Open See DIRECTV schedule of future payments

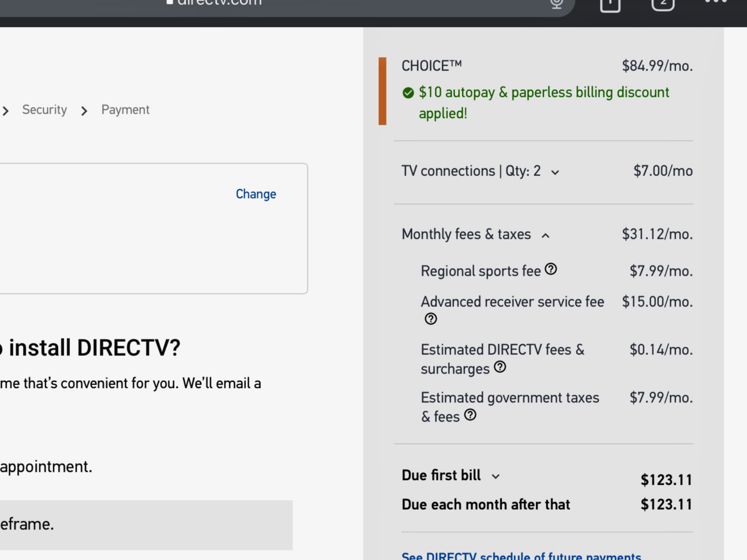(521, 556)
